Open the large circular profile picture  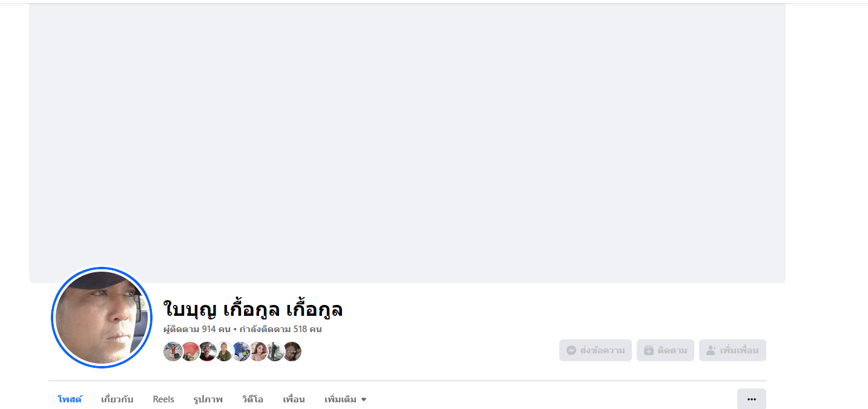(102, 318)
